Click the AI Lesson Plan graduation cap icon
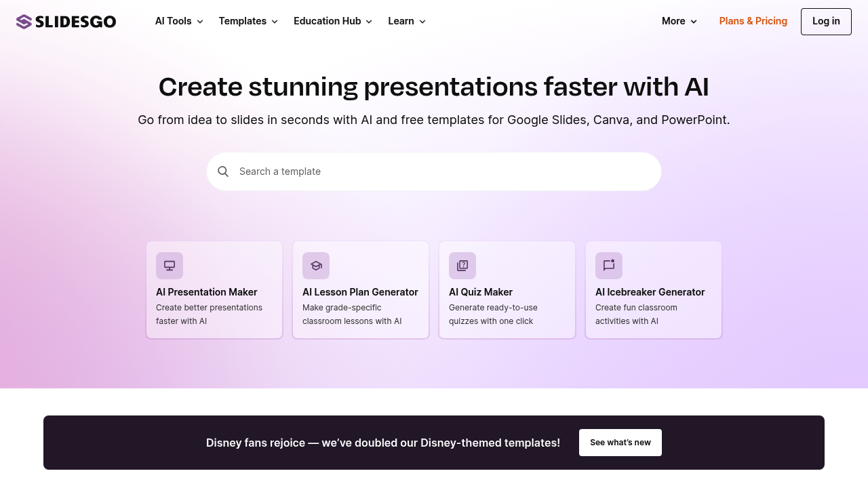 point(316,266)
